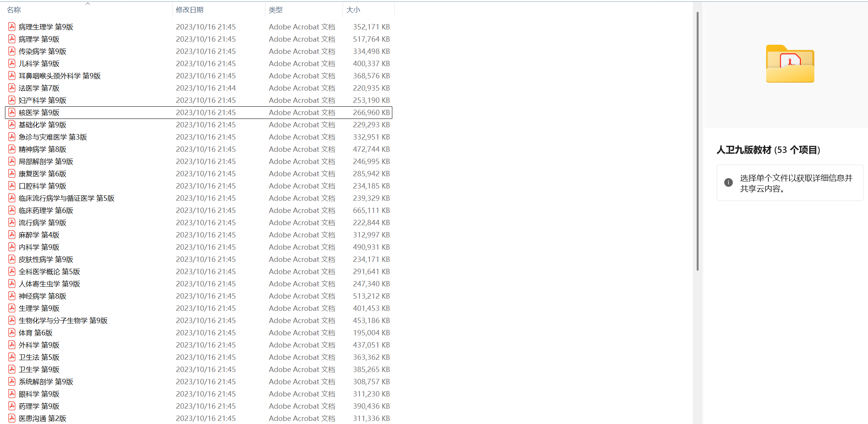Click the PDF icon for 皮肤性病学 第9版
This screenshot has height=424, width=868.
pyautogui.click(x=12, y=259)
